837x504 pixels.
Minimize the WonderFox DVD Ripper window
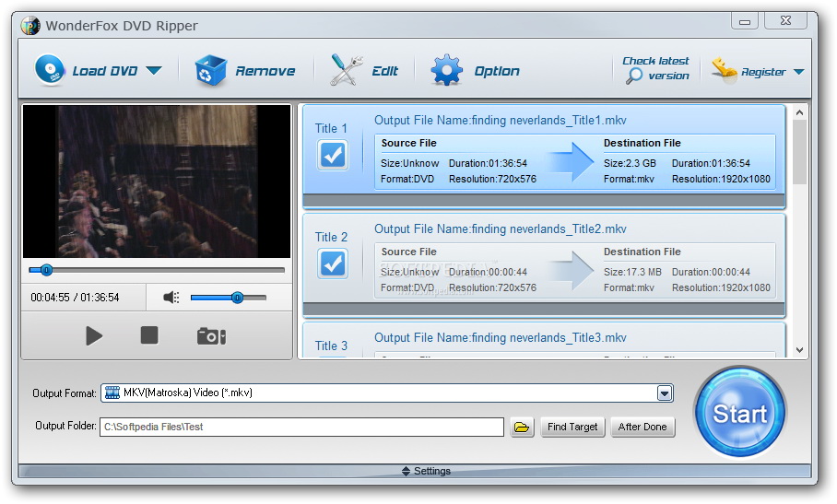click(x=745, y=21)
